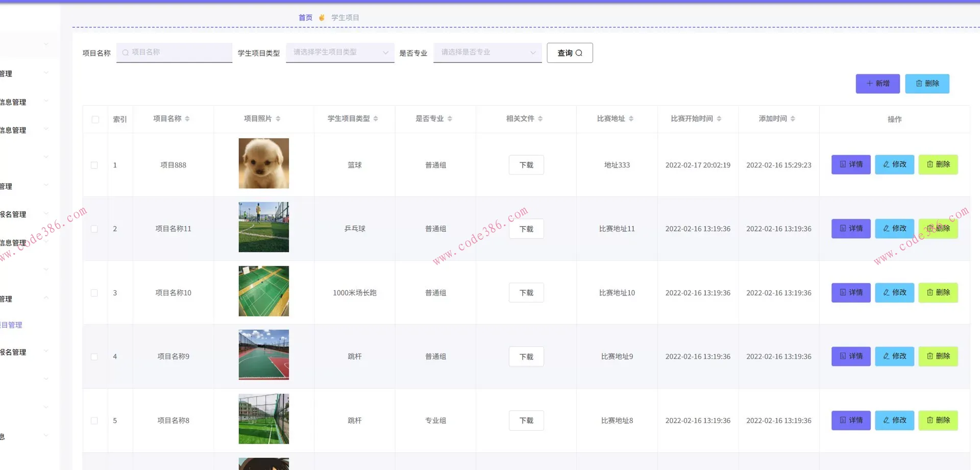Click sort arrows next to 相关文件
The height and width of the screenshot is (470, 980).
pos(541,119)
